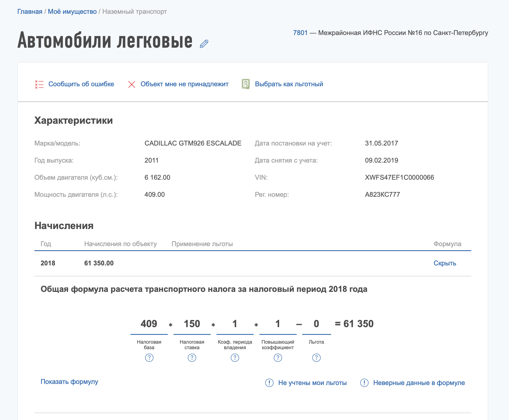509x420 pixels.
Task: Click the Начисления по объекту column header
Action: pyautogui.click(x=120, y=244)
